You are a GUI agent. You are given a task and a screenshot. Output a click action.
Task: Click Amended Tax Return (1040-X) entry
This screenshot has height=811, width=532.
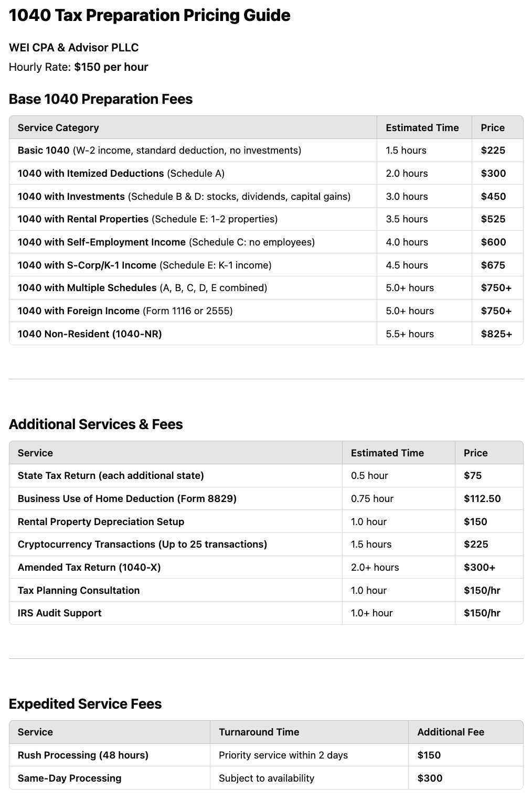(x=89, y=568)
